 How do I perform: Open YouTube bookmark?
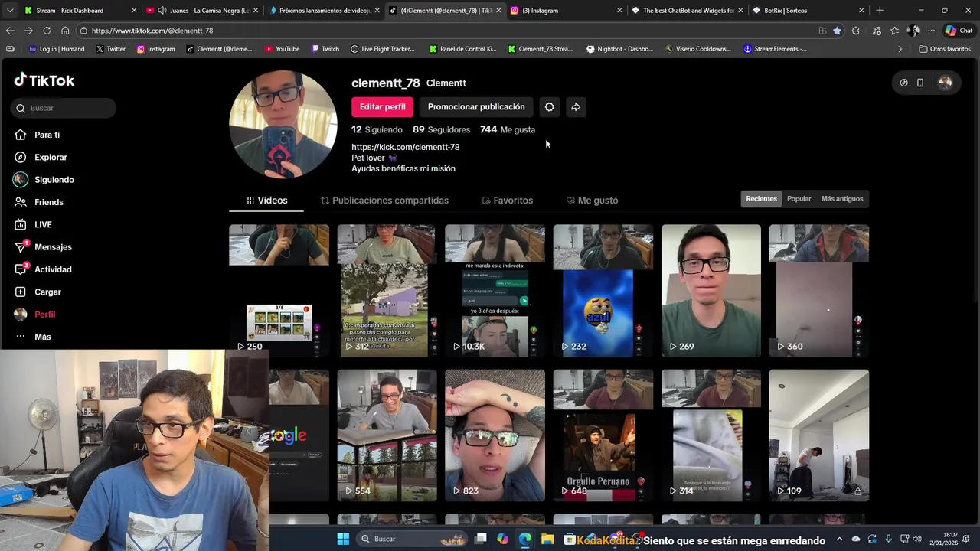282,49
